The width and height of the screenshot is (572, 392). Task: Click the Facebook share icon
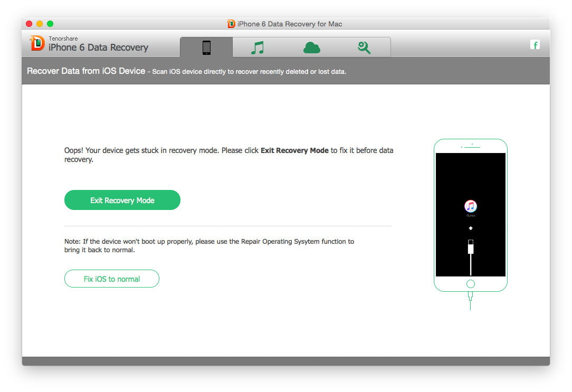[x=535, y=45]
